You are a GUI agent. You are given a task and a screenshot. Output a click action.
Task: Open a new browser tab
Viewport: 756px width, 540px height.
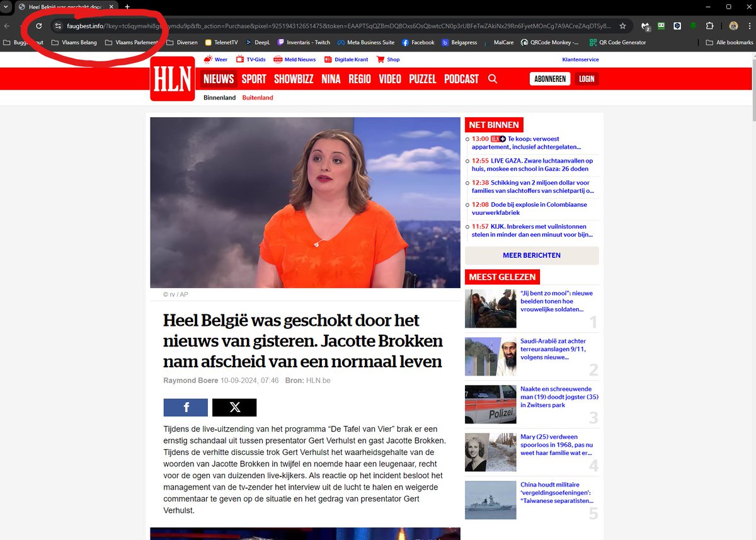pyautogui.click(x=127, y=7)
